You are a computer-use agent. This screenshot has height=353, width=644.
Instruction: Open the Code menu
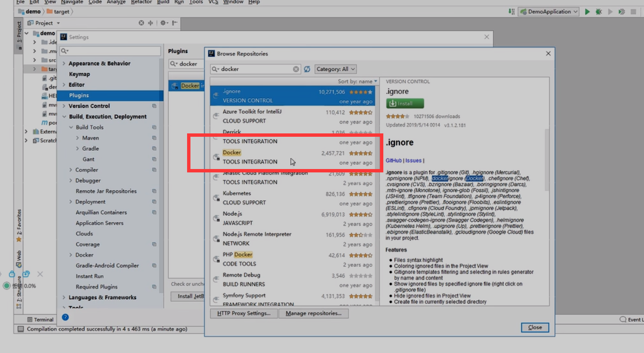coord(95,2)
